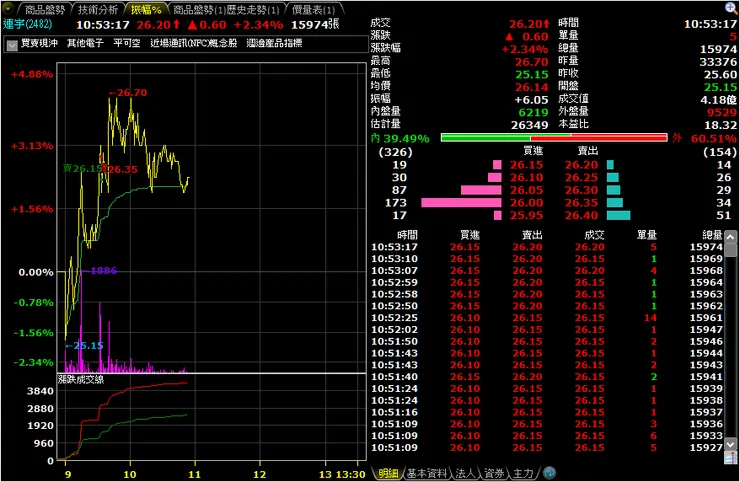The width and height of the screenshot is (740, 482).
Task: Click the blue refresh icon beside 主力 tab
Action: click(x=549, y=473)
